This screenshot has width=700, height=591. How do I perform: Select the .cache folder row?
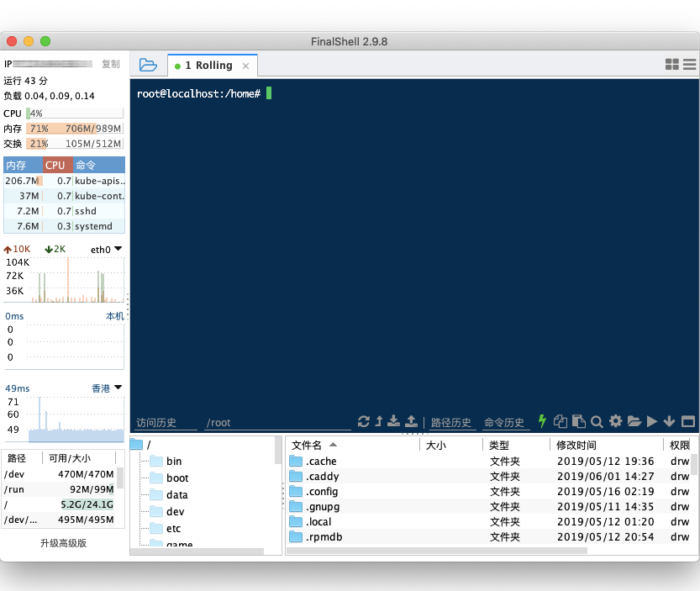tap(489, 461)
